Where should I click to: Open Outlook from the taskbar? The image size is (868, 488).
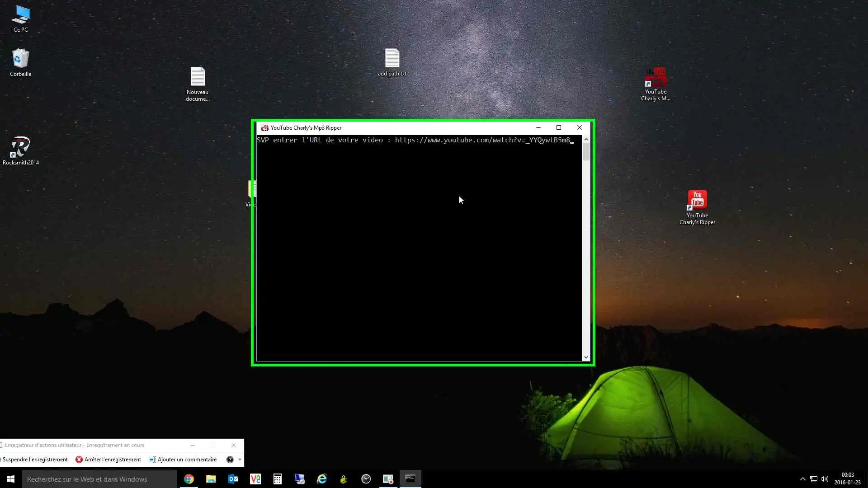tap(233, 479)
